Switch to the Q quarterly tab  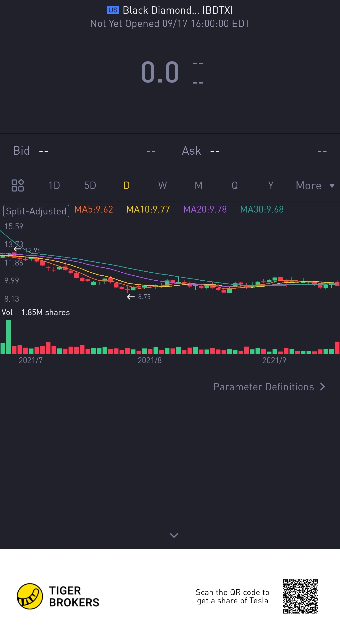235,186
